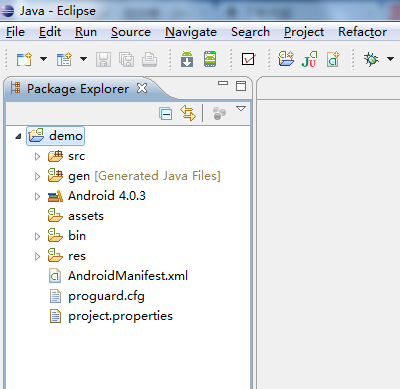Click the Android Lint check icon
The image size is (400, 389).
(x=248, y=59)
